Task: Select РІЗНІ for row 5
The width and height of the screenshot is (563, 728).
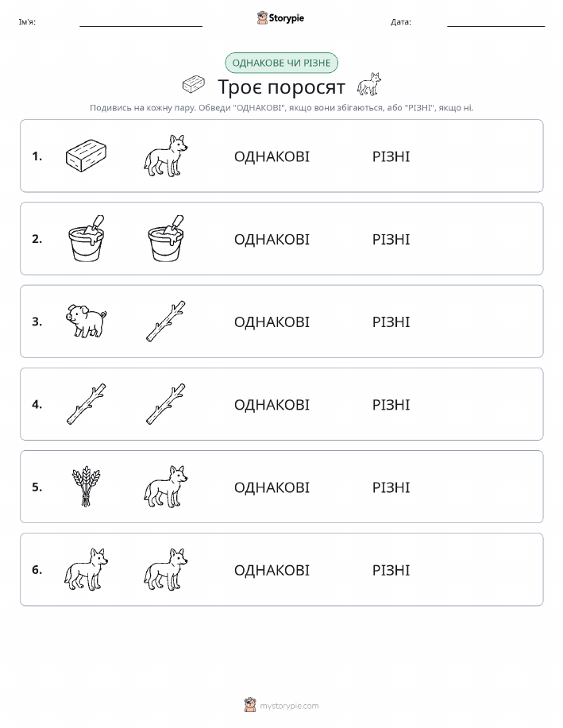Action: 391,487
